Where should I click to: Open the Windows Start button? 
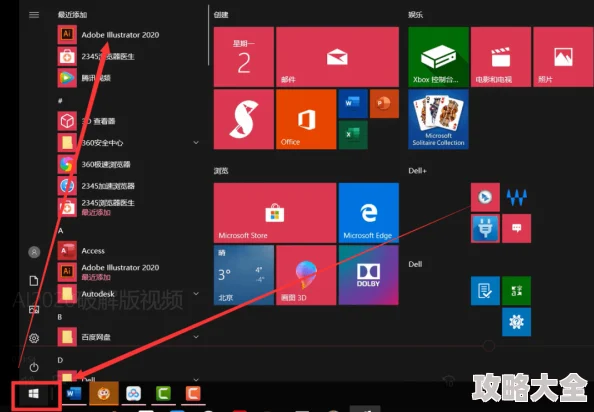(x=34, y=394)
